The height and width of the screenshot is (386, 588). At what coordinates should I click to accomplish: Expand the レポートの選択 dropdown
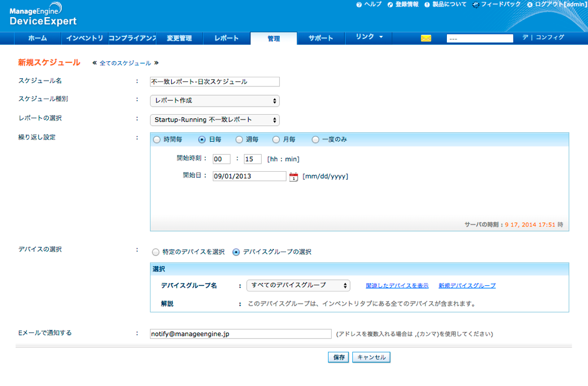[x=215, y=120]
